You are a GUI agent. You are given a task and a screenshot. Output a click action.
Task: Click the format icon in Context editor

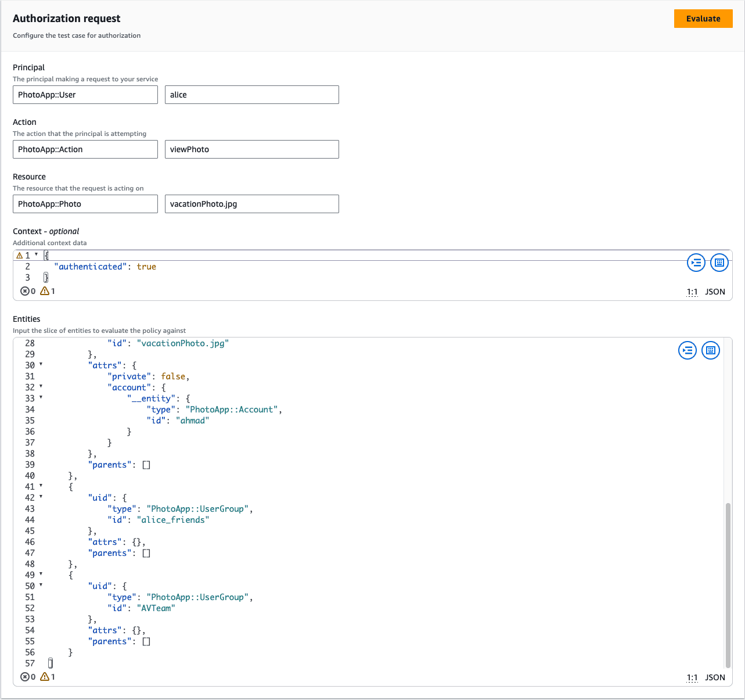tap(696, 263)
